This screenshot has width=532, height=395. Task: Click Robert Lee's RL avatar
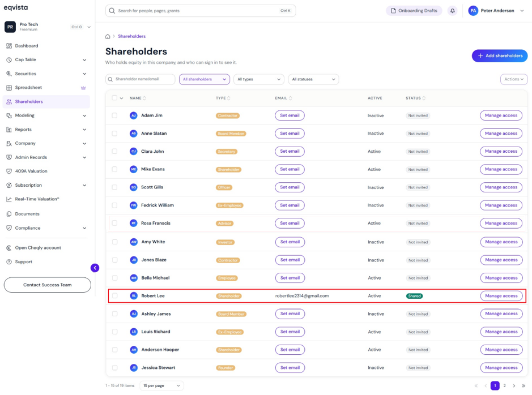(x=134, y=296)
